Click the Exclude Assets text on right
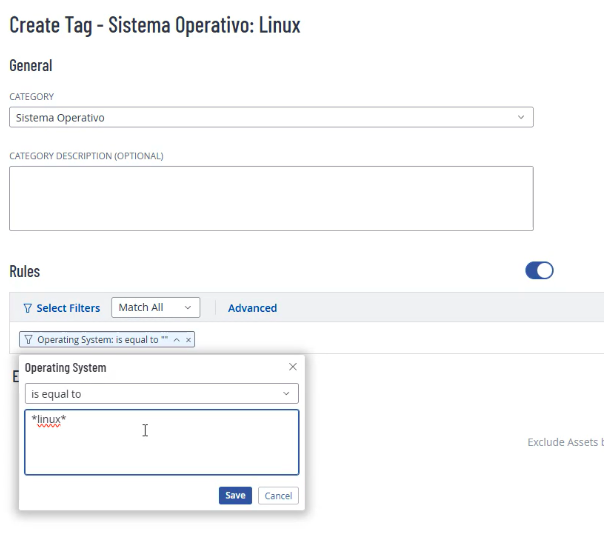Image resolution: width=604 pixels, height=550 pixels. [564, 442]
